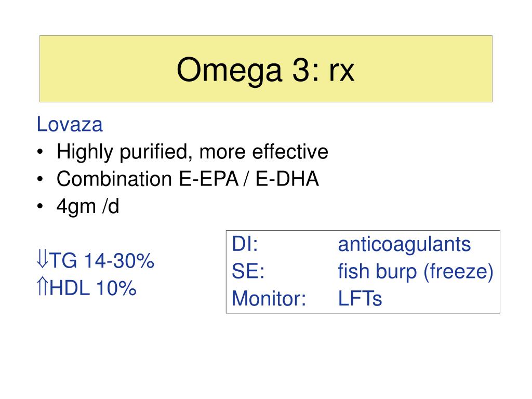
Task: Select the yellow title banner box
Action: pos(265,69)
